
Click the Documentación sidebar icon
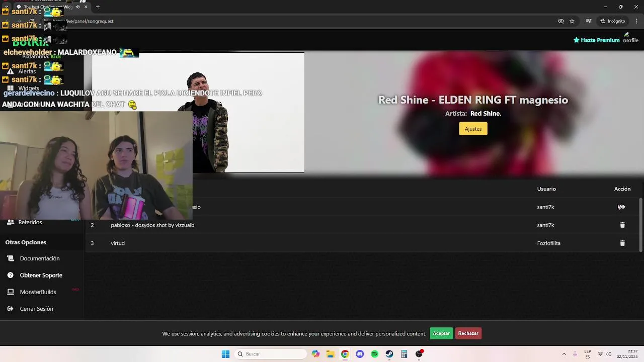11,258
